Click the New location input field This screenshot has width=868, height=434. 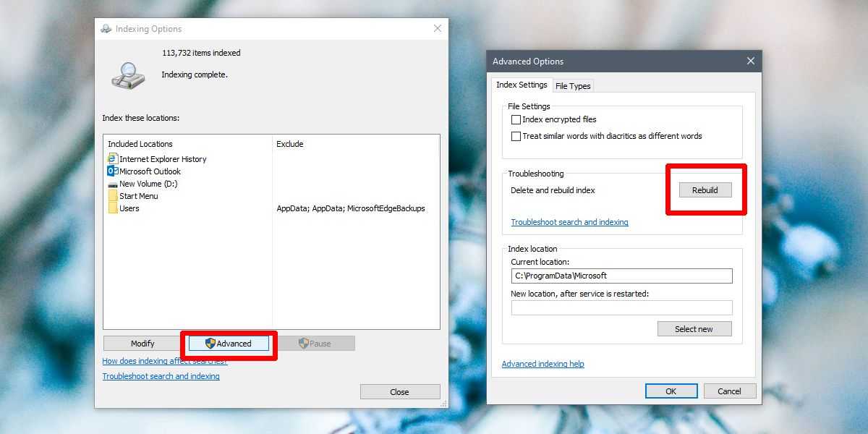click(x=621, y=308)
